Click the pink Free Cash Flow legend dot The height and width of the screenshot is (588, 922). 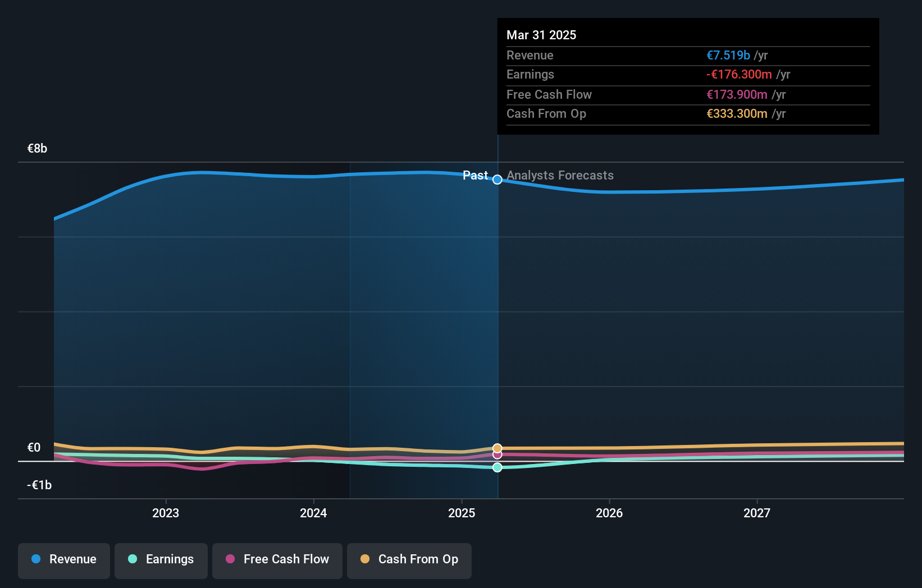coord(230,559)
